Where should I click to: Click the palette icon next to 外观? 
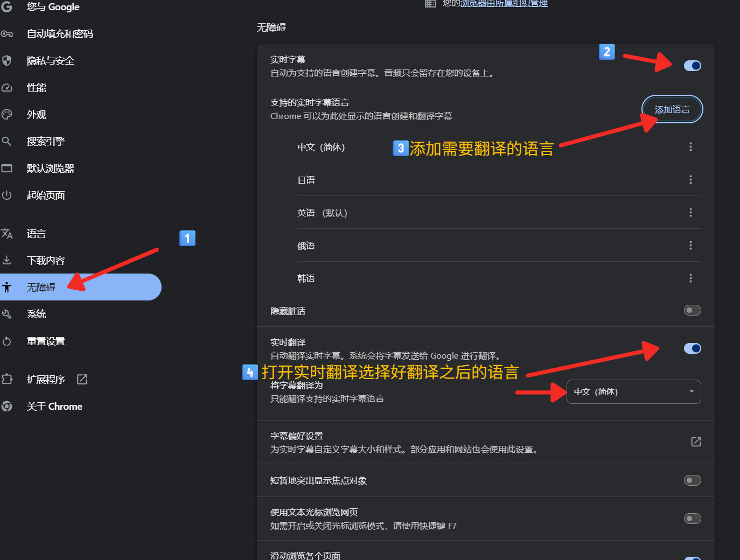click(x=6, y=114)
